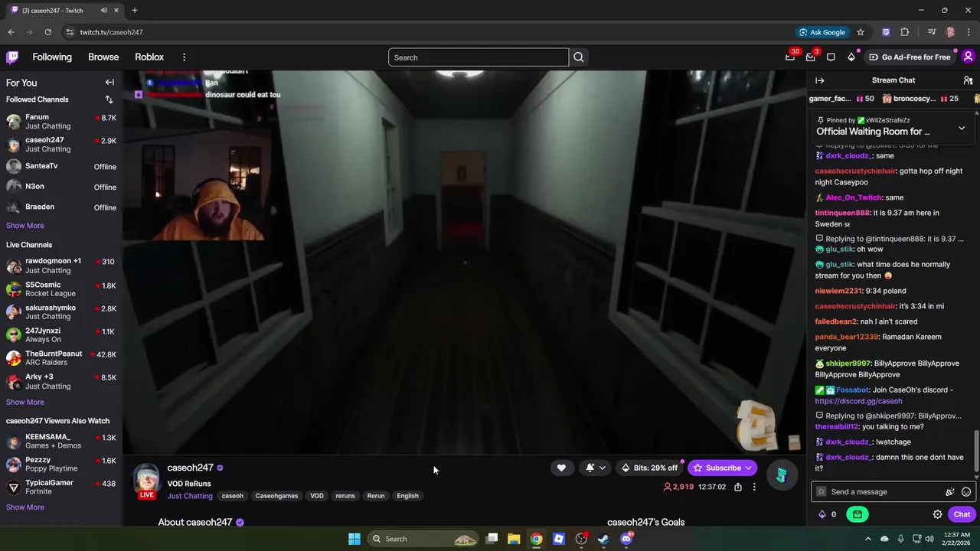Expand the pinned message chevron
The image size is (980, 551).
pyautogui.click(x=962, y=129)
